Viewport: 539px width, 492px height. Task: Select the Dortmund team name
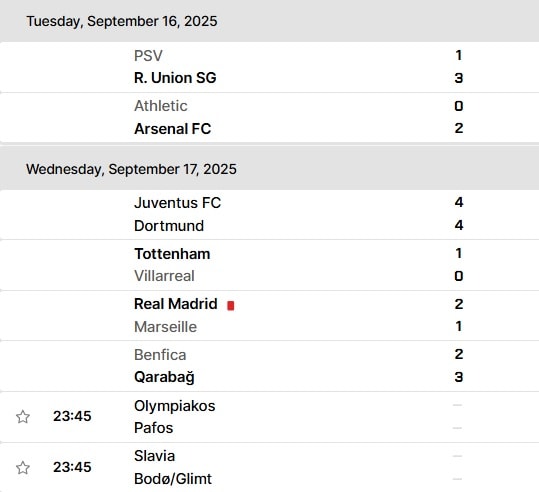click(x=169, y=226)
